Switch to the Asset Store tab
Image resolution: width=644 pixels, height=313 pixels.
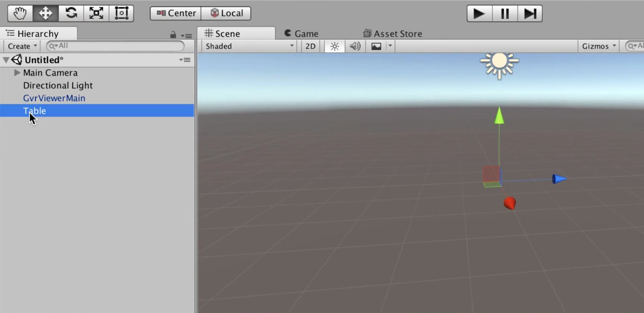coord(397,33)
